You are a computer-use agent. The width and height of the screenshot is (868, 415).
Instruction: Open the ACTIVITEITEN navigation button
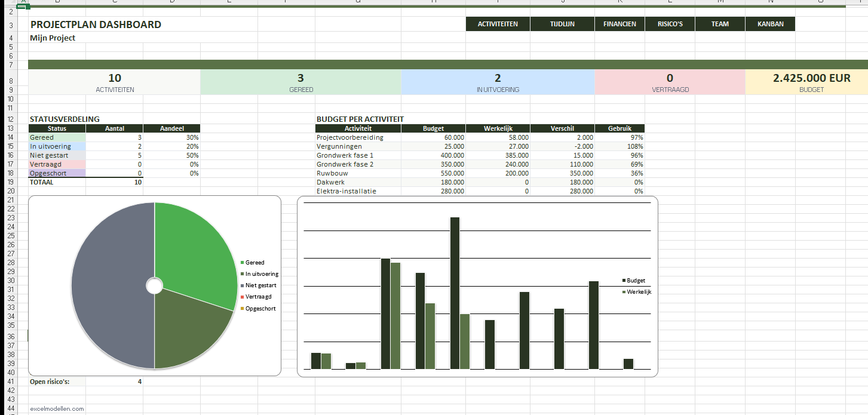(x=498, y=24)
